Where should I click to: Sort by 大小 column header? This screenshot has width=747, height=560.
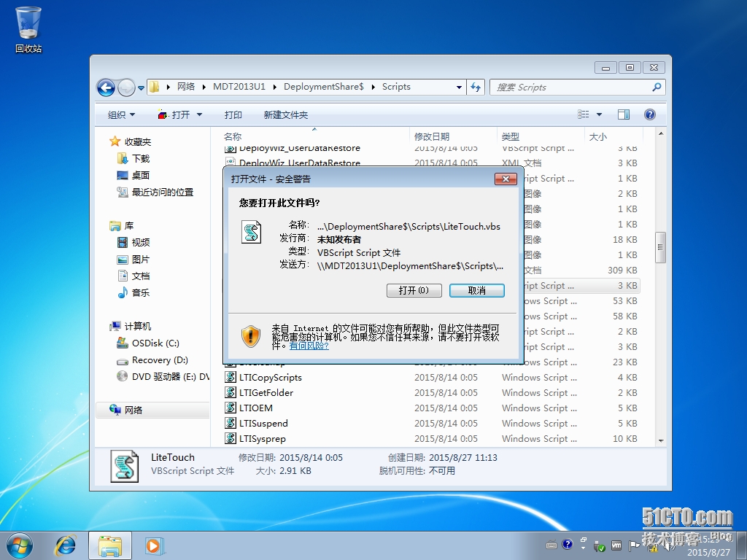click(x=614, y=136)
